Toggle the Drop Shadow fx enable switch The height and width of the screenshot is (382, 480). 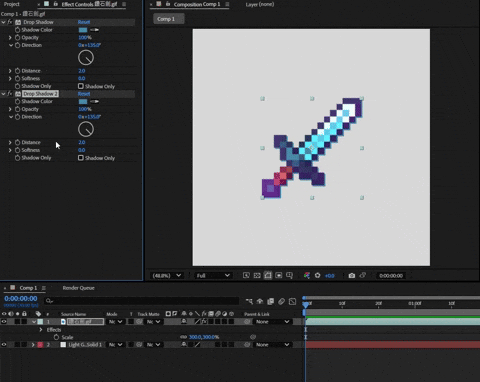(10, 22)
